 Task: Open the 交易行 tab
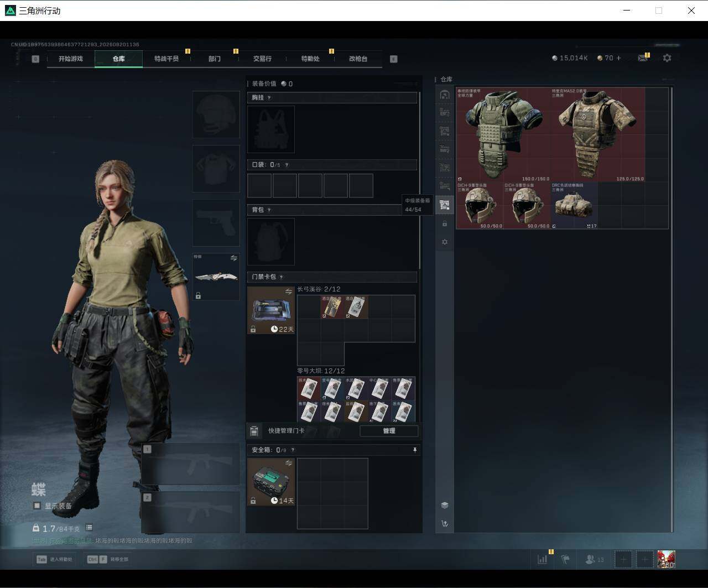pos(262,59)
